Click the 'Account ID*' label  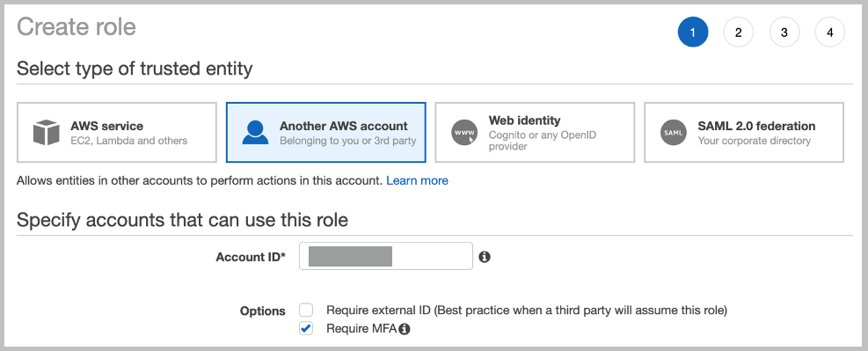[251, 257]
